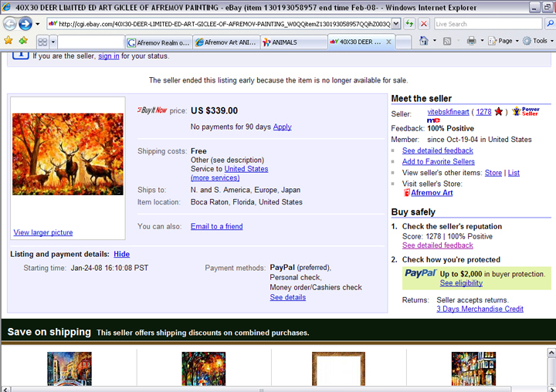Hide listing and payment details

(122, 254)
